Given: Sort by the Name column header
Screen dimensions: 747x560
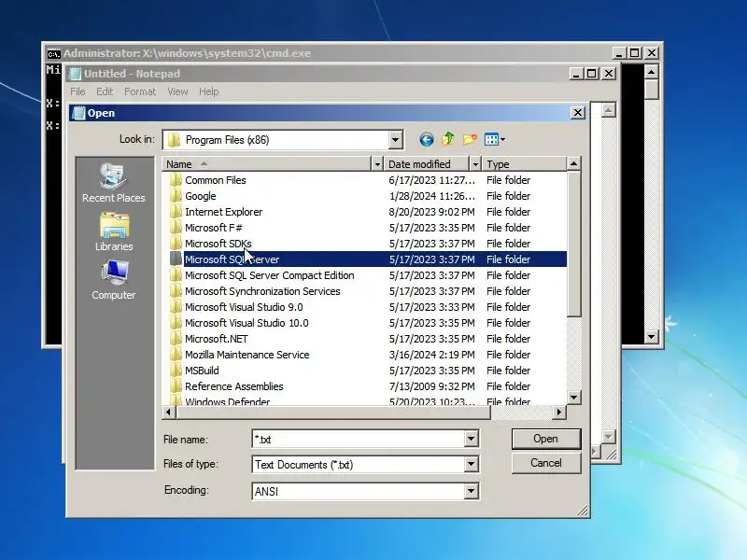Looking at the screenshot, I should coord(266,164).
